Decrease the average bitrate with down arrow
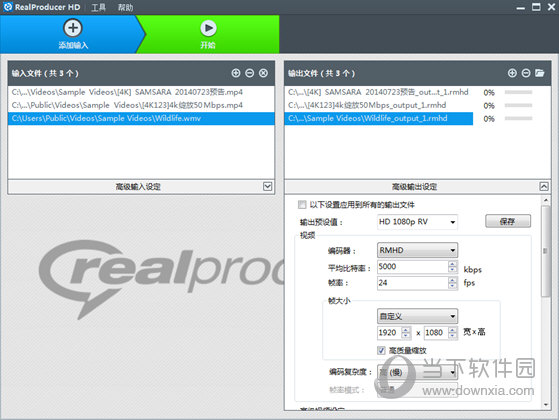The image size is (559, 420). pos(452,270)
